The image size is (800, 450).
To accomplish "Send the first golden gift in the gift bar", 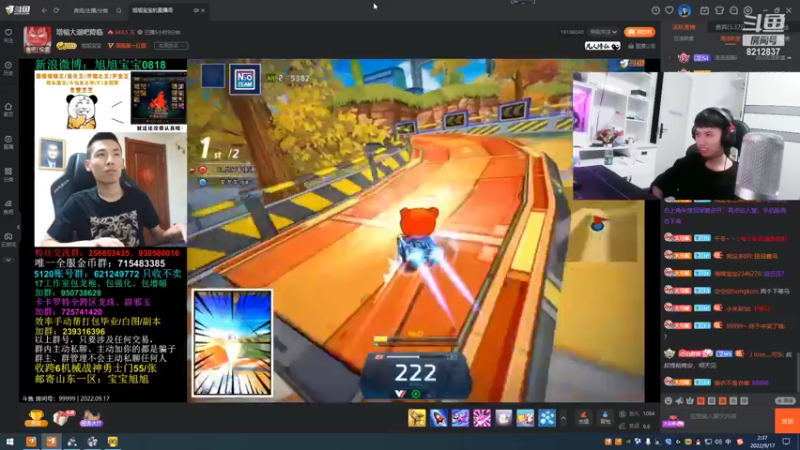I will (417, 418).
